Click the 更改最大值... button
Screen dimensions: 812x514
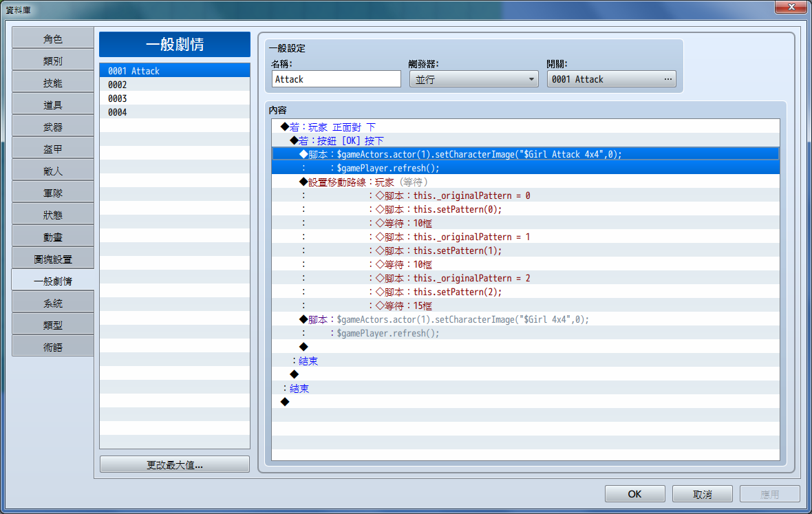[x=175, y=464]
